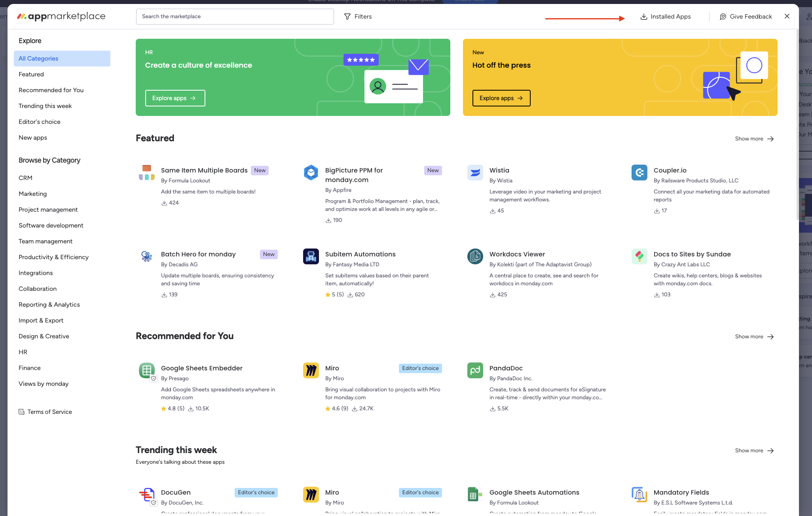Open the Wistia app title

click(x=499, y=171)
